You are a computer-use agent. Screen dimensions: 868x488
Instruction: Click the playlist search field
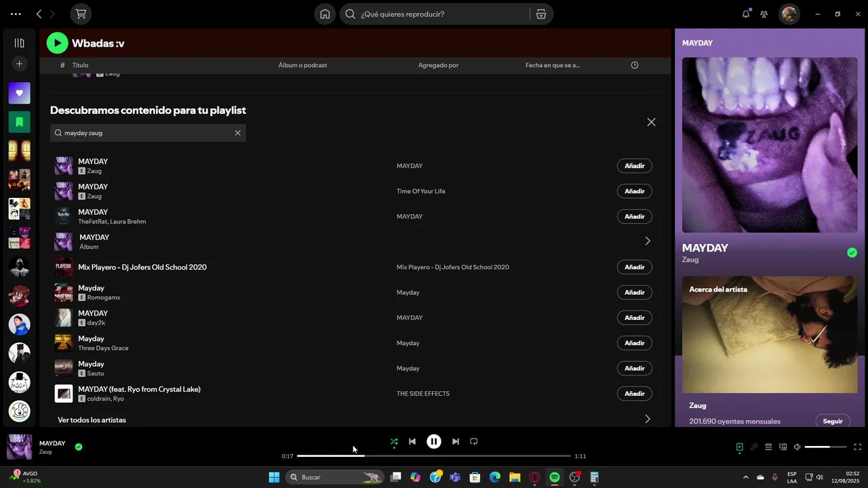click(x=148, y=133)
